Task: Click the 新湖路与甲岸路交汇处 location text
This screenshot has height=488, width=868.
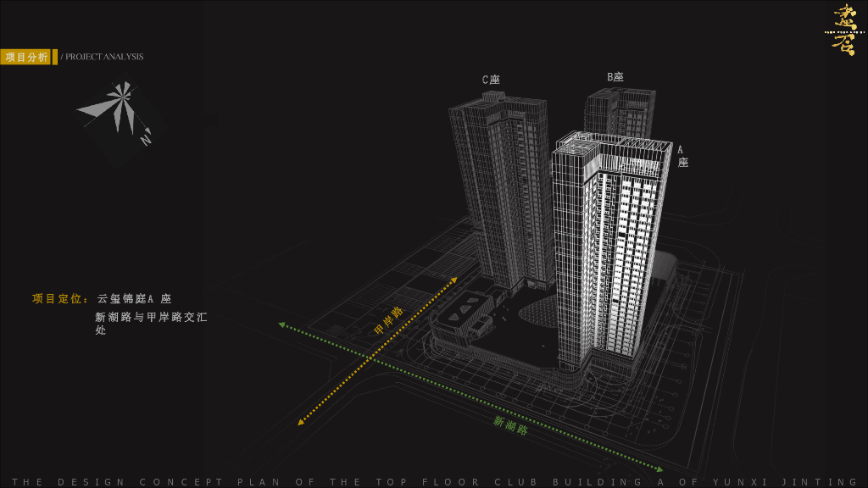Action: click(x=151, y=323)
